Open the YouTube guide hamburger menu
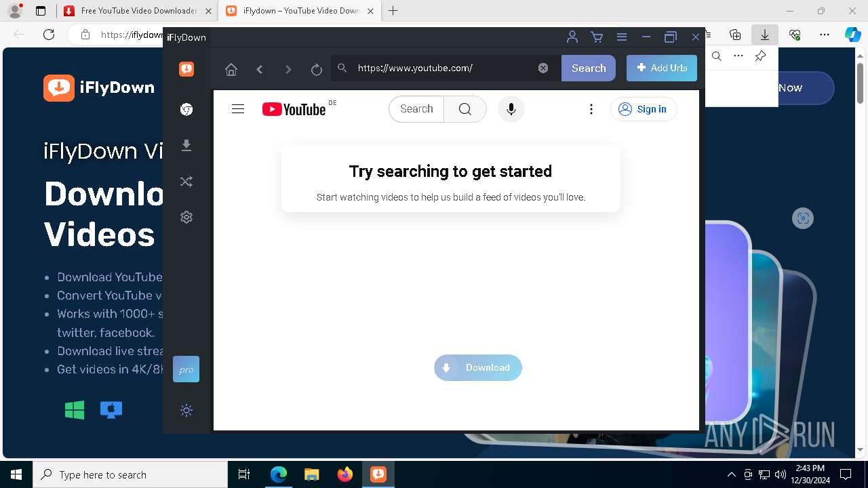This screenshot has height=488, width=868. pyautogui.click(x=238, y=109)
